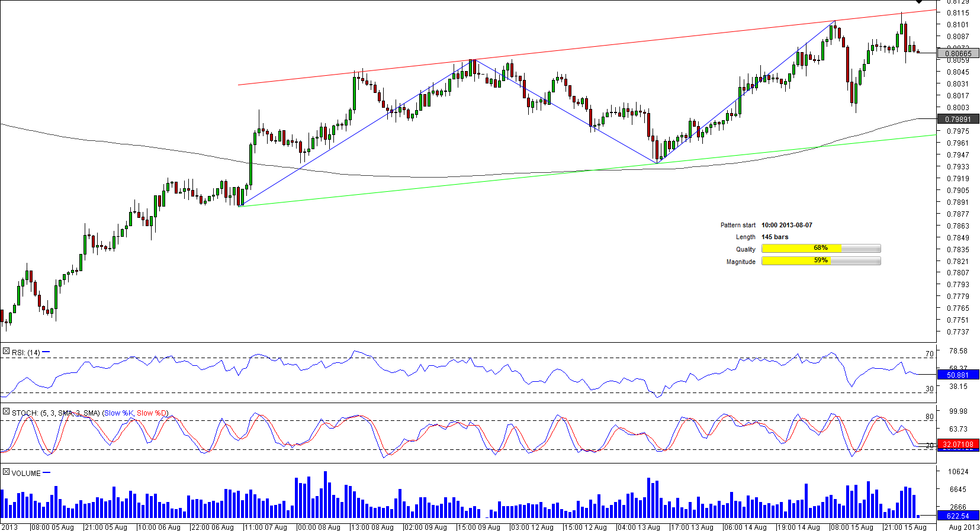Screen dimensions: 980x531
Task: Close the VOLUME indicator panel box
Action: (6, 472)
